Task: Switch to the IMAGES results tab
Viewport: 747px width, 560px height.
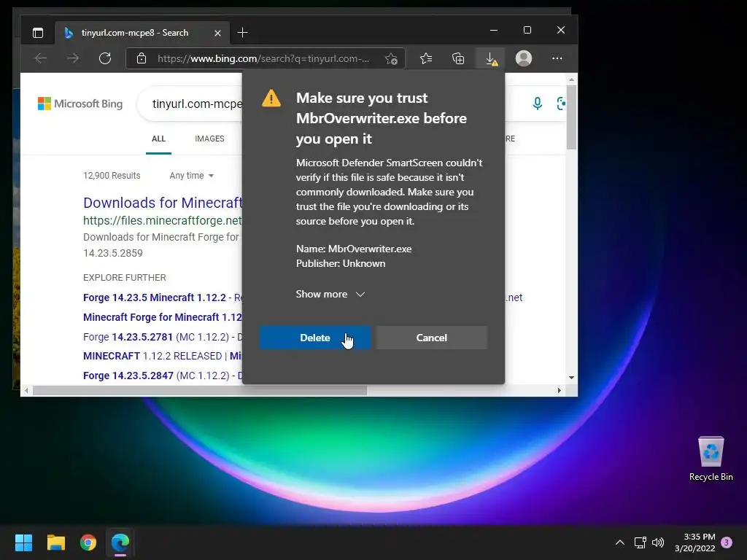Action: 209,139
